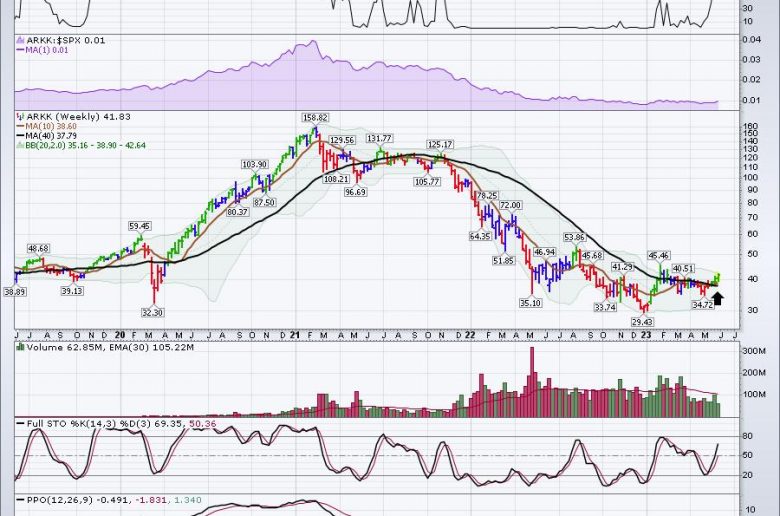780x516 pixels.
Task: Click the bold 21 year marker on the time axis
Action: (294, 335)
